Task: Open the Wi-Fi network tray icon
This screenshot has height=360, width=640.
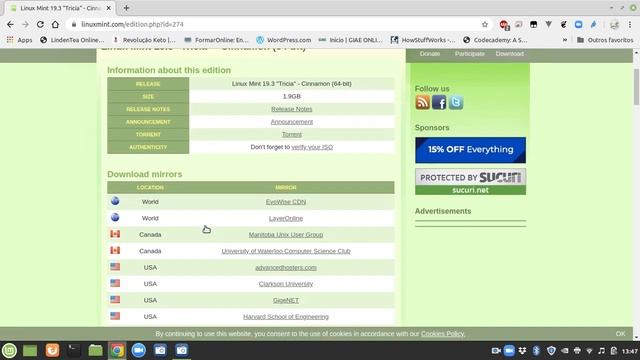Action: point(589,351)
